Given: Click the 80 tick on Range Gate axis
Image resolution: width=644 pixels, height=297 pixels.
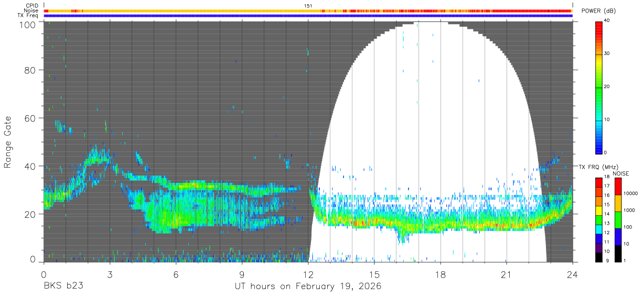Looking at the screenshot, I should (29, 70).
